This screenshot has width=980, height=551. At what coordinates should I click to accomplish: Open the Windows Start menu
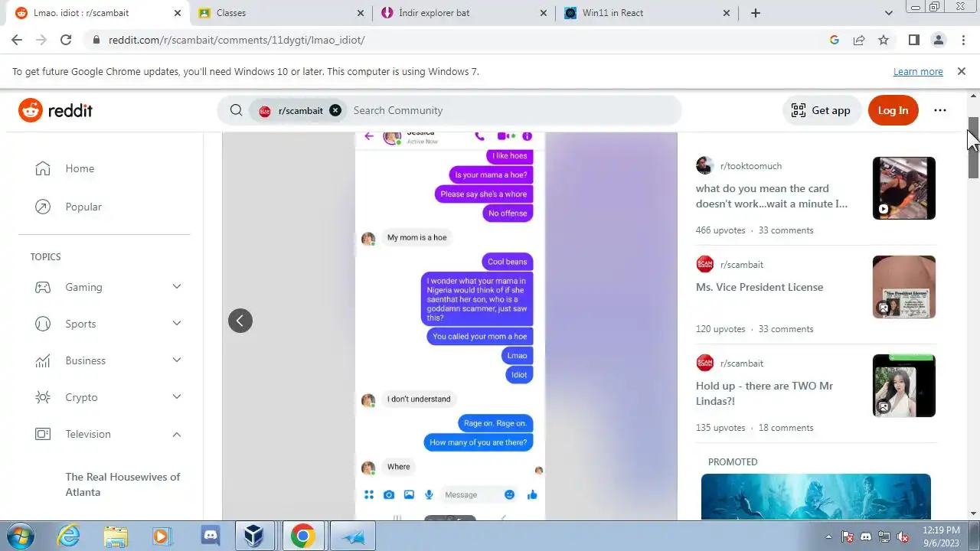pyautogui.click(x=21, y=536)
